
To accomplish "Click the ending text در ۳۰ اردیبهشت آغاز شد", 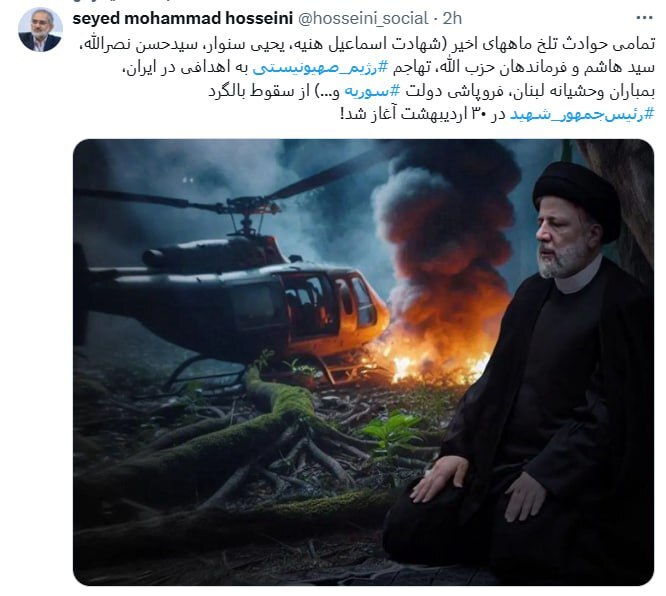I will pos(423,115).
